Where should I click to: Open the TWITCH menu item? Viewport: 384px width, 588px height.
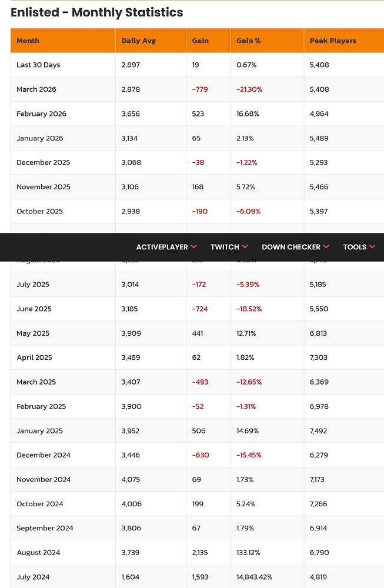pyautogui.click(x=225, y=247)
